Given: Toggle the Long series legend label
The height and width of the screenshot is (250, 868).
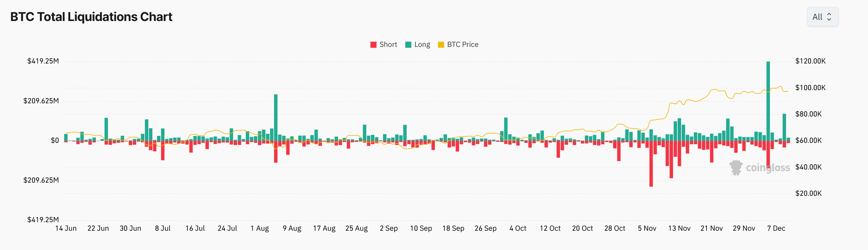Looking at the screenshot, I should pyautogui.click(x=422, y=44).
